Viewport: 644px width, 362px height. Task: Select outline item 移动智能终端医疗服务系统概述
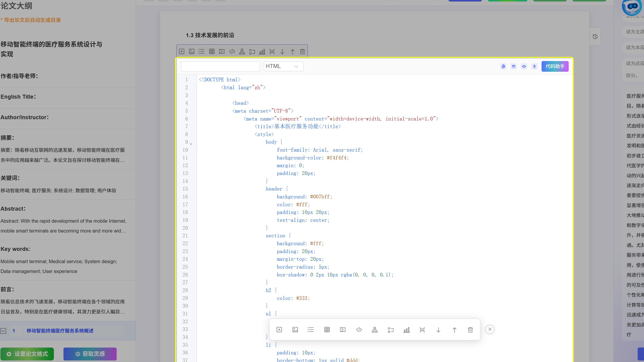(60, 331)
